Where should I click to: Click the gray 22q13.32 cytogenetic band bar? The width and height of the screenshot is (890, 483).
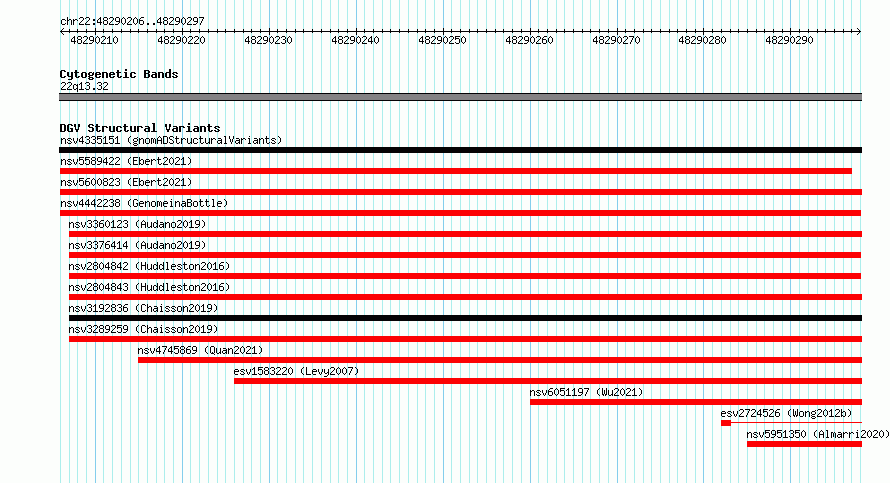coord(460,98)
